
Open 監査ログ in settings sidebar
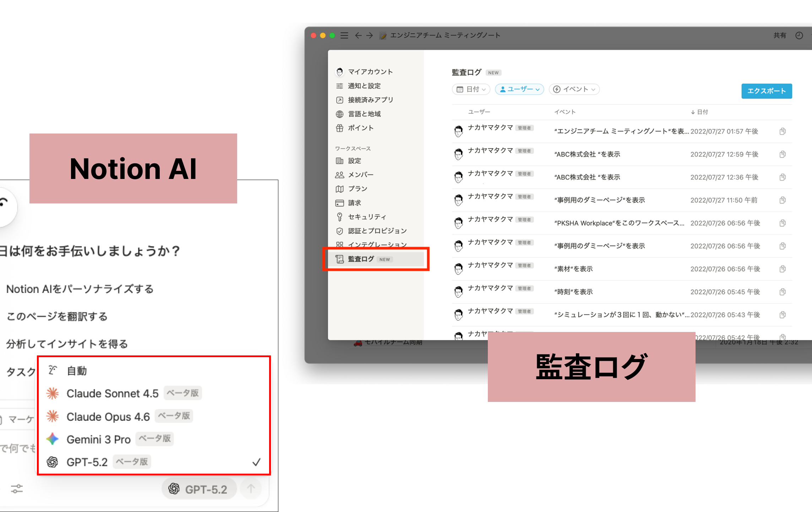coord(361,259)
